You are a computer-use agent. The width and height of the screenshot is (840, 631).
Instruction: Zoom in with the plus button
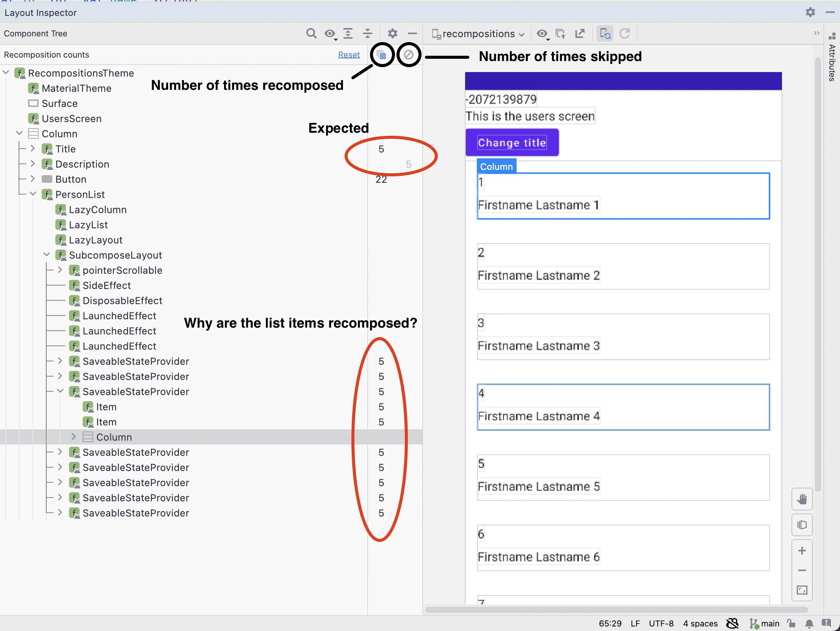(802, 551)
